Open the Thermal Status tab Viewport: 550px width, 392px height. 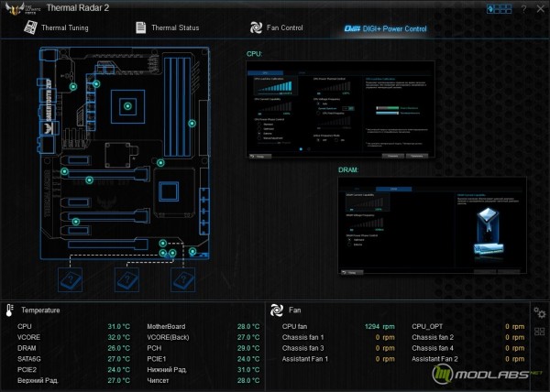(169, 28)
